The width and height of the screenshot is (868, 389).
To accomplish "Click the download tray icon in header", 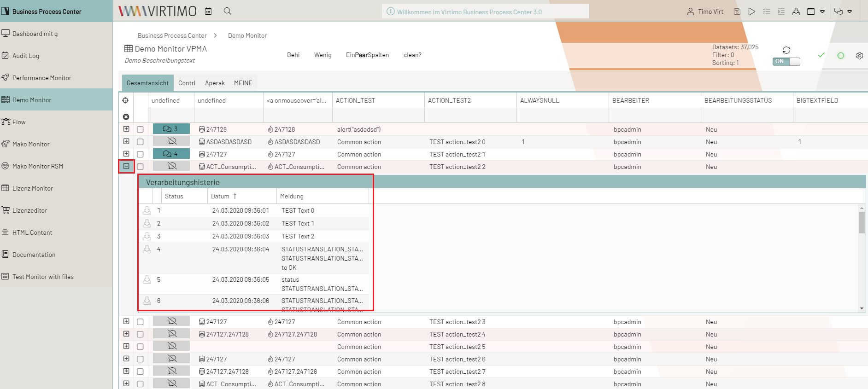I will (x=796, y=12).
